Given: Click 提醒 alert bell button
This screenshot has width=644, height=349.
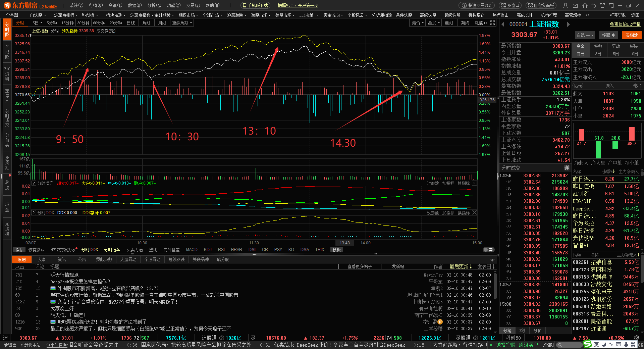Looking at the screenshot, I should 608,35.
